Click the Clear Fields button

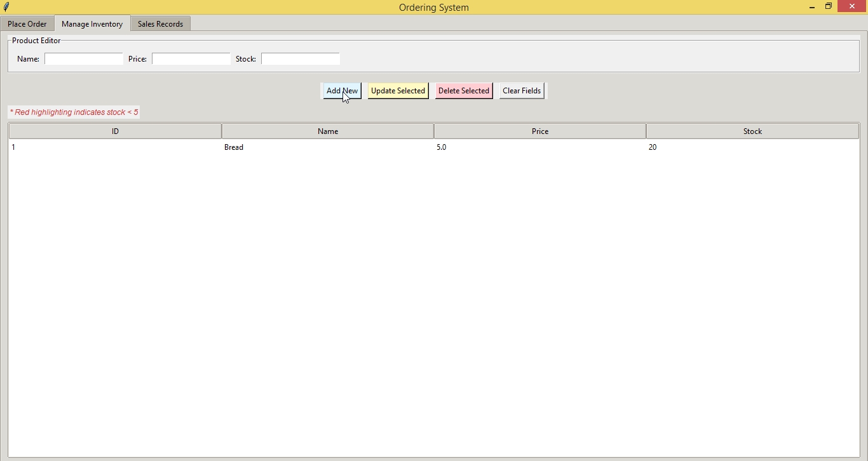point(522,91)
